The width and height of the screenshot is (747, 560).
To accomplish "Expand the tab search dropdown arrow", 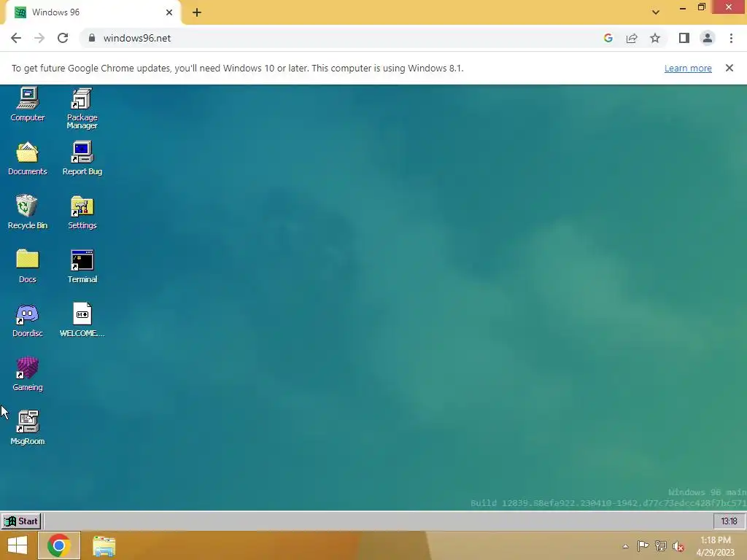I will pyautogui.click(x=656, y=12).
